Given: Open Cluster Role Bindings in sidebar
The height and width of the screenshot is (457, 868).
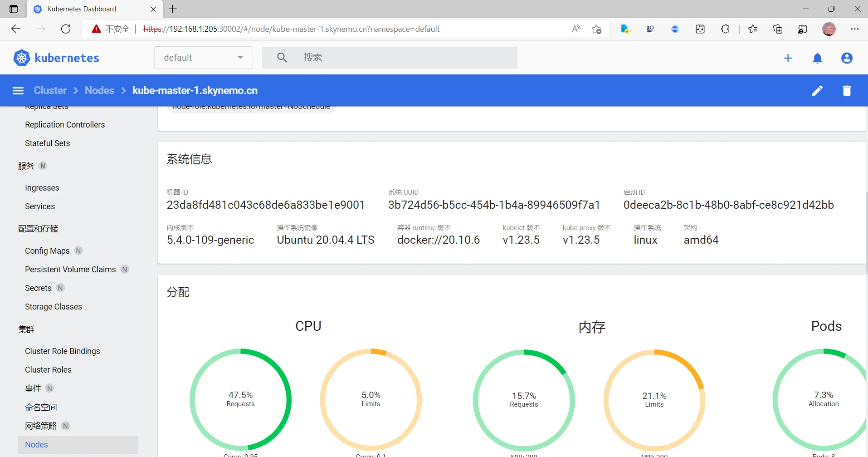Looking at the screenshot, I should click(x=63, y=351).
